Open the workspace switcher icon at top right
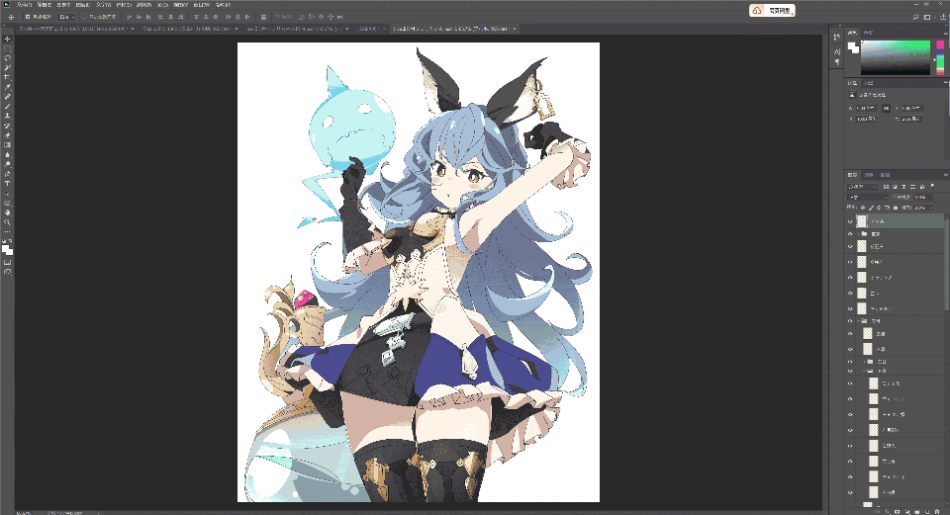The height and width of the screenshot is (515, 950). click(927, 17)
